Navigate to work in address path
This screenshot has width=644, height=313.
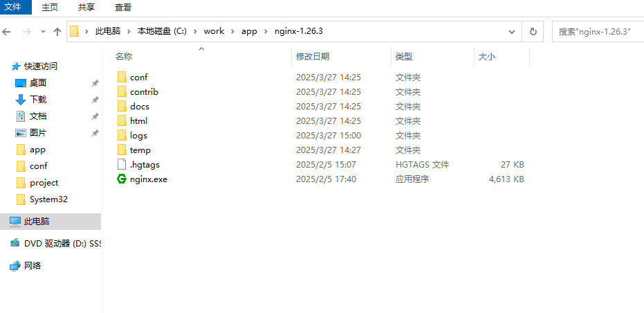pos(214,31)
